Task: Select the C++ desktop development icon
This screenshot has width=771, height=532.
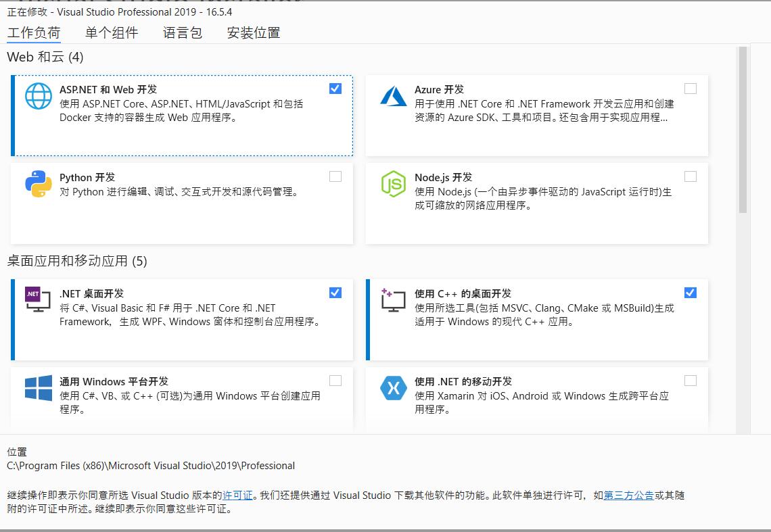Action: click(x=394, y=301)
